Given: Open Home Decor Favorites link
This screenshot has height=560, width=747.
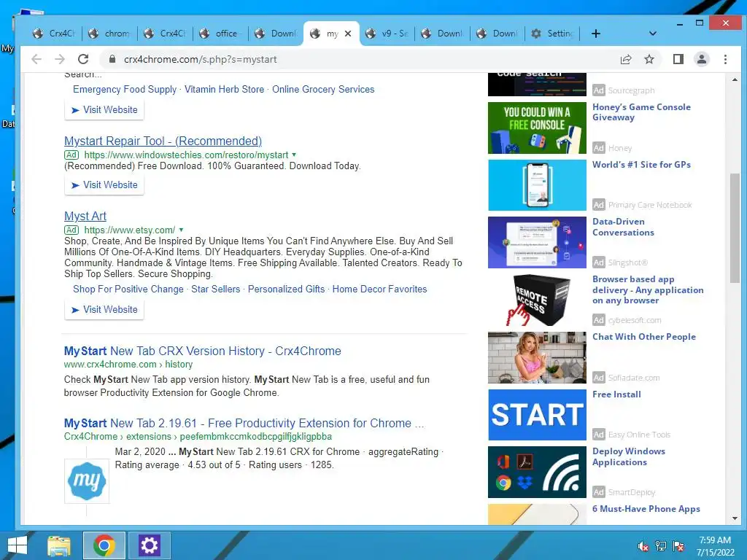Looking at the screenshot, I should (379, 289).
